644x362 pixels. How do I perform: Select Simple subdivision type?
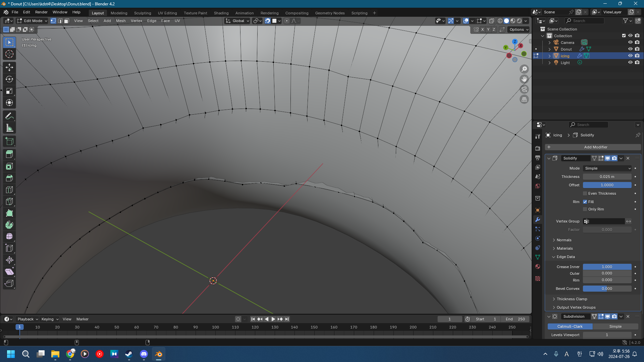615,326
